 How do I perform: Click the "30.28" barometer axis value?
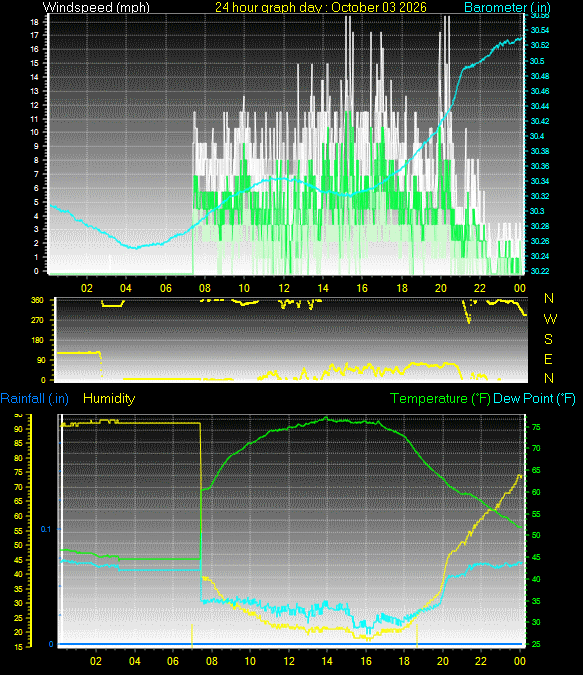(x=540, y=226)
